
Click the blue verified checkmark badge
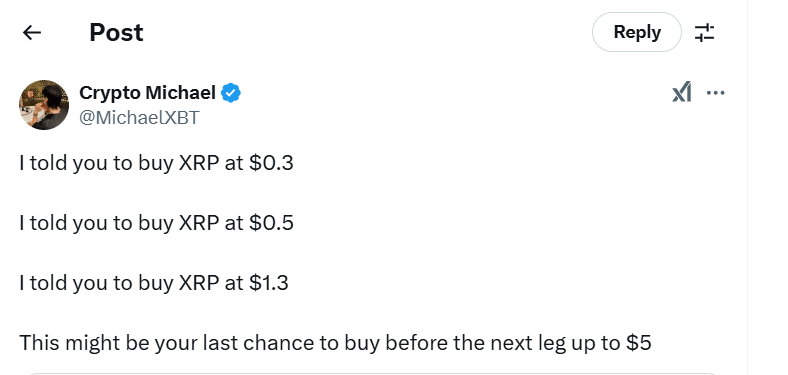(231, 93)
